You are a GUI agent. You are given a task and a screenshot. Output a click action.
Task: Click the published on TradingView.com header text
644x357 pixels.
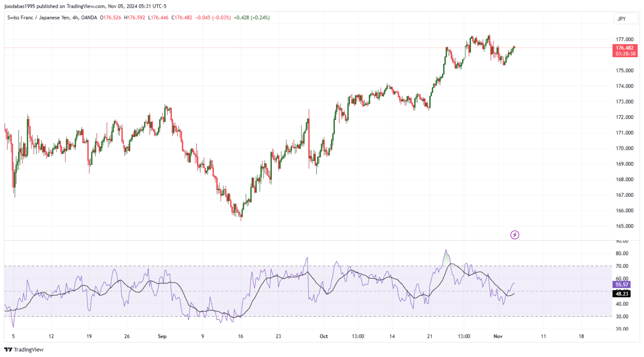70,6
